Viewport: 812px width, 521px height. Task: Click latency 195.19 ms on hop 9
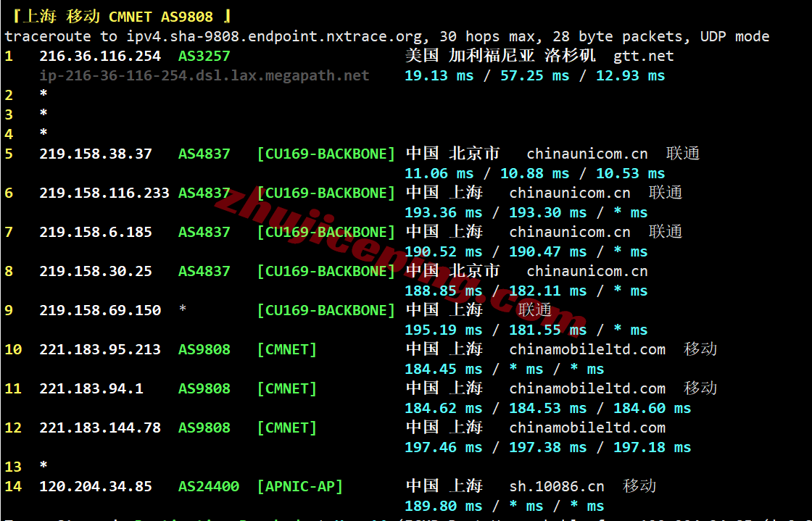pyautogui.click(x=443, y=330)
